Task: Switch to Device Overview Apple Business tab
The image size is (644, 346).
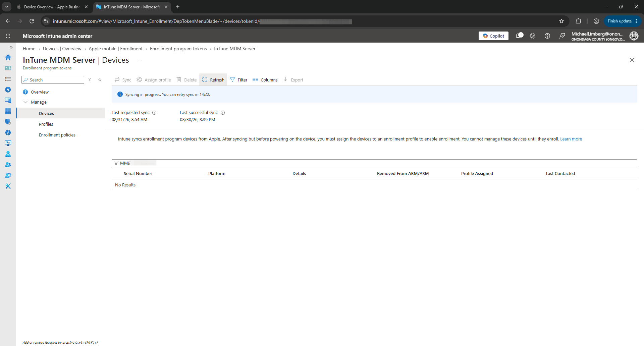Action: pyautogui.click(x=52, y=7)
